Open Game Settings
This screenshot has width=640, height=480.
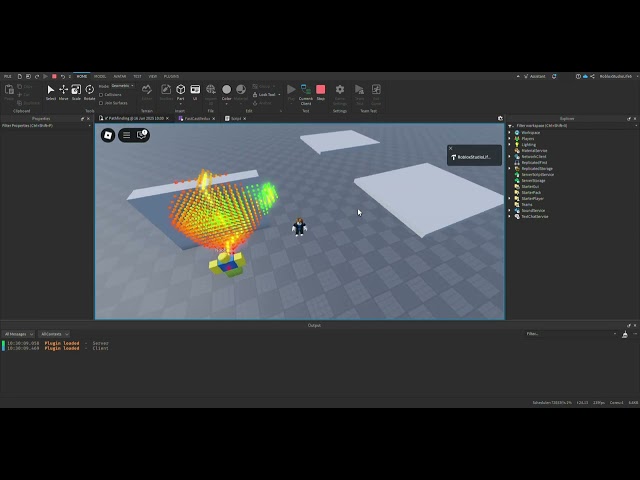[340, 95]
